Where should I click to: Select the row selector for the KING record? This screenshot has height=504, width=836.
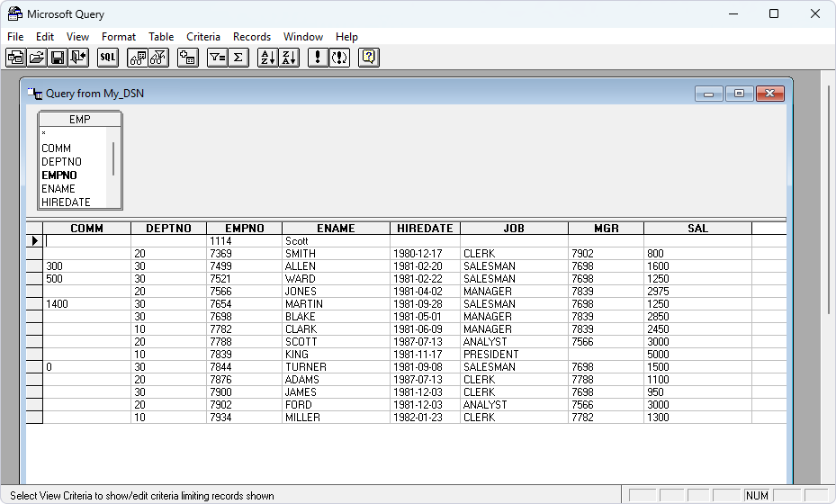(x=34, y=355)
